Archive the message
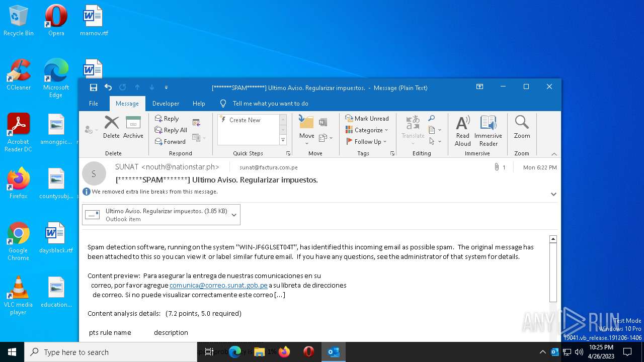The width and height of the screenshot is (644, 362). pyautogui.click(x=133, y=127)
